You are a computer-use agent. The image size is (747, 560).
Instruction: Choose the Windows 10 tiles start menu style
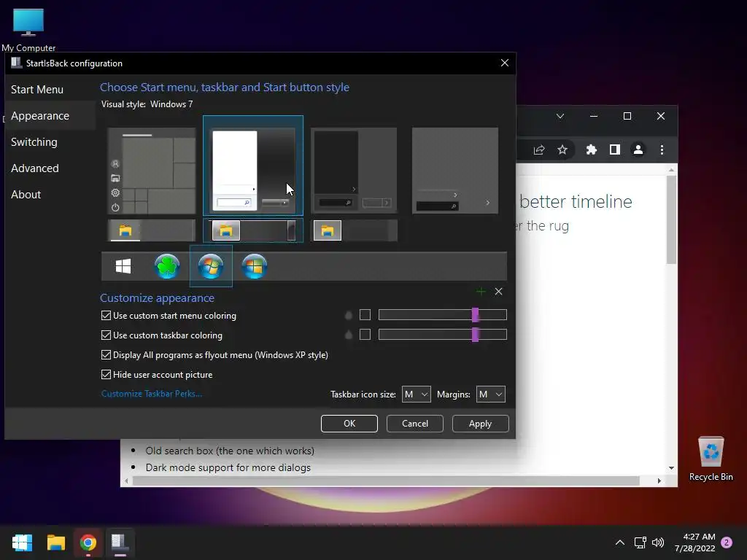[x=152, y=171]
